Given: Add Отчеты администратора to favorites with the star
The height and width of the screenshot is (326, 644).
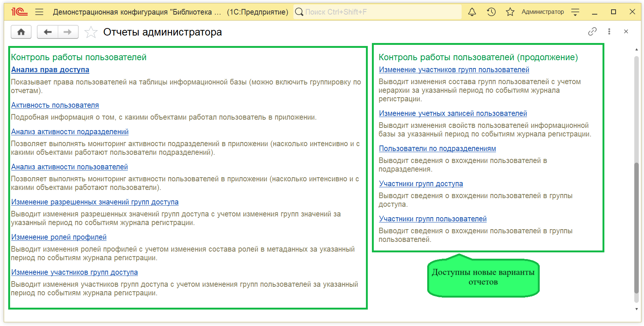Looking at the screenshot, I should pyautogui.click(x=91, y=33).
